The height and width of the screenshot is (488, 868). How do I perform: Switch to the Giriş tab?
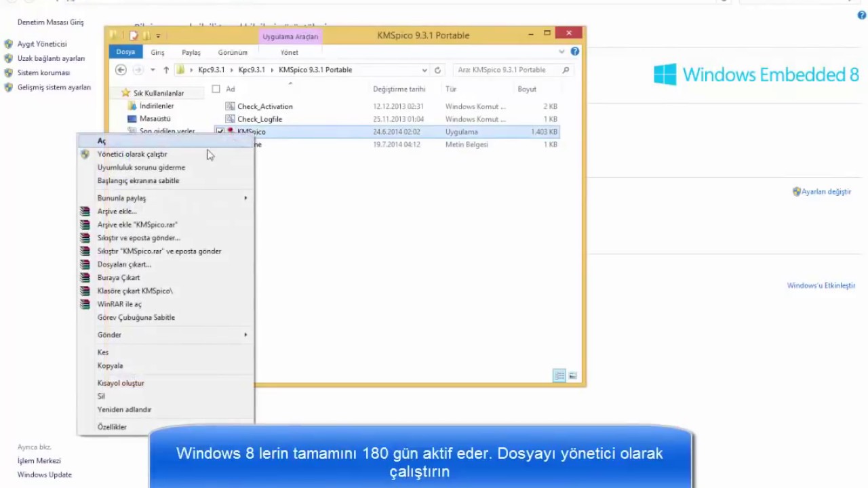(x=157, y=52)
